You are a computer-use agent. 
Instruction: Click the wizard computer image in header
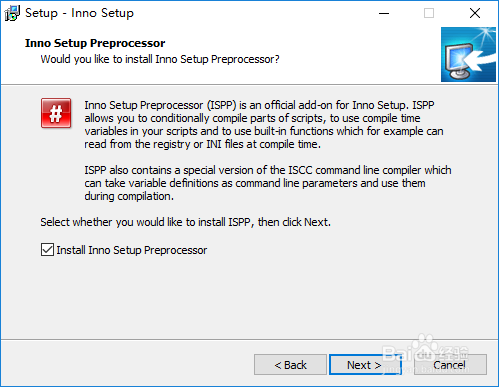tap(468, 55)
